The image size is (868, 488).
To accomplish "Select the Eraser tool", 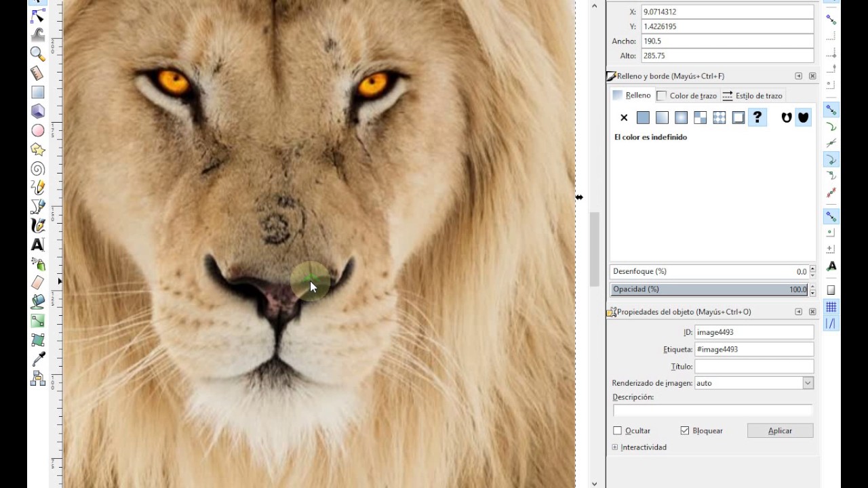I will click(x=38, y=283).
